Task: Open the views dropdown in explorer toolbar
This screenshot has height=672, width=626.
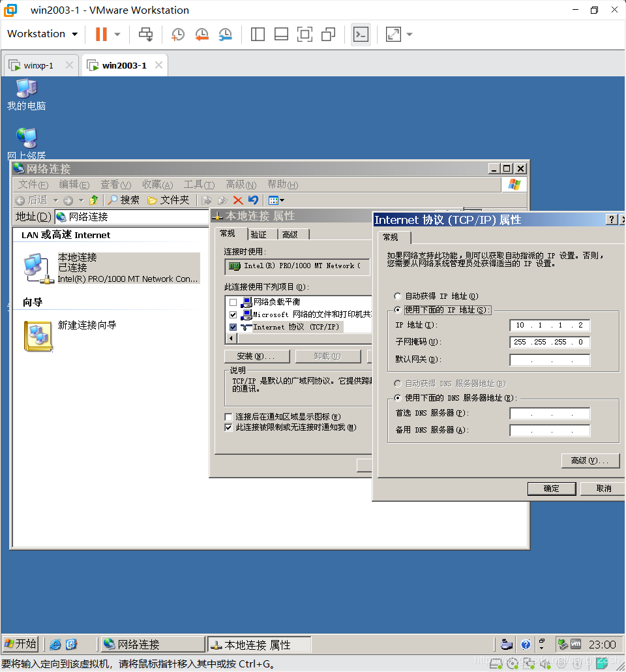Action: 276,200
